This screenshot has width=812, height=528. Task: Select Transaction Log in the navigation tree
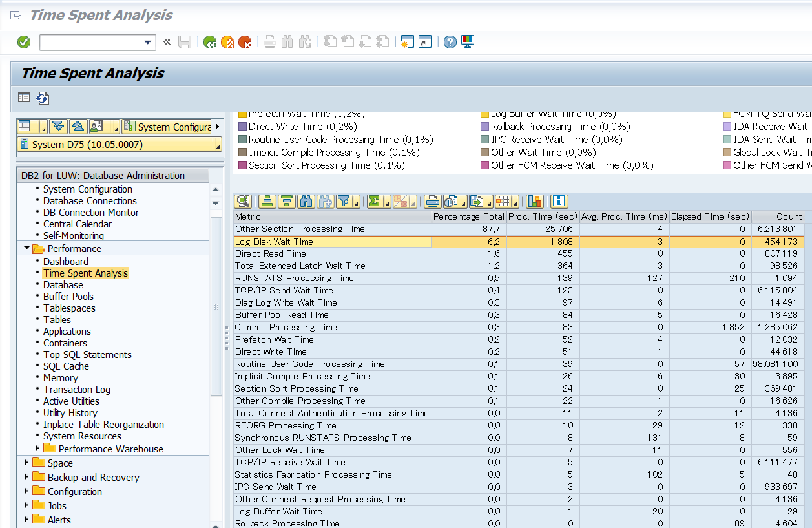(76, 389)
